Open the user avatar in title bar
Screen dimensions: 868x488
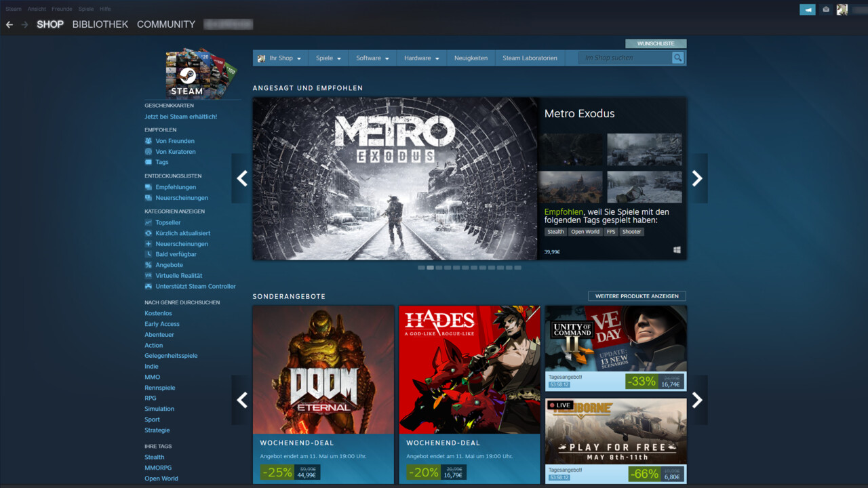coord(842,9)
